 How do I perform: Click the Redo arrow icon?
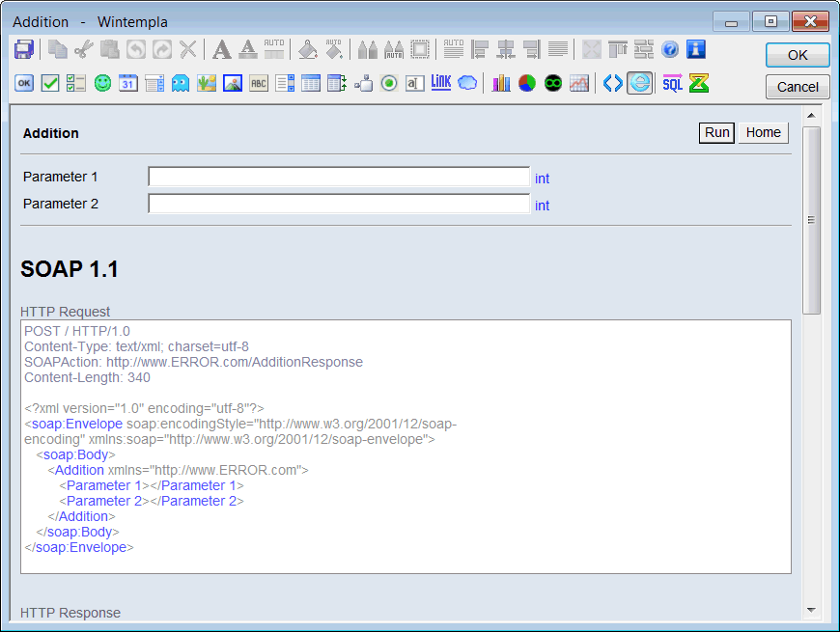162,50
